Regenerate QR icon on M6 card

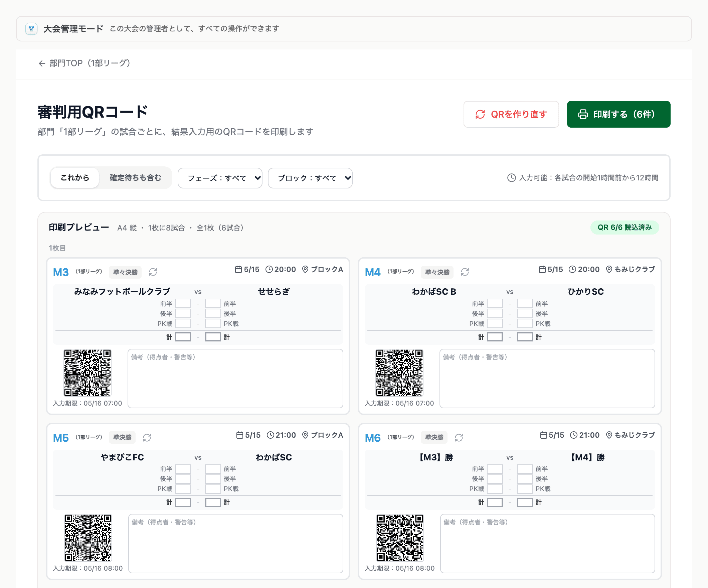coord(459,438)
